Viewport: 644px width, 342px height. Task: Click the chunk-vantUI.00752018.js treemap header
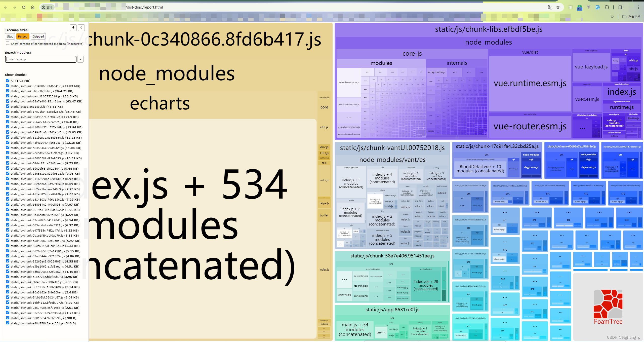(392, 148)
